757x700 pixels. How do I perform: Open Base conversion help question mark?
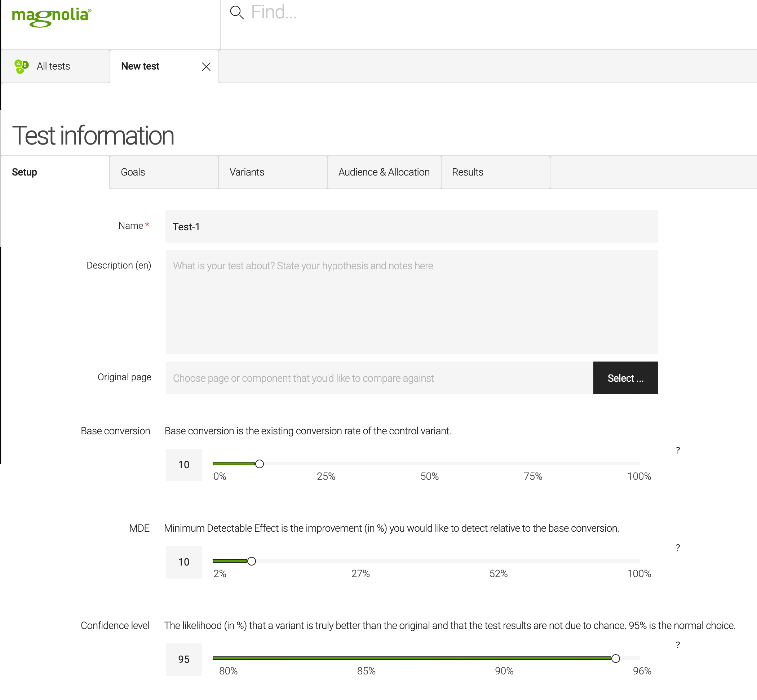[x=677, y=450]
